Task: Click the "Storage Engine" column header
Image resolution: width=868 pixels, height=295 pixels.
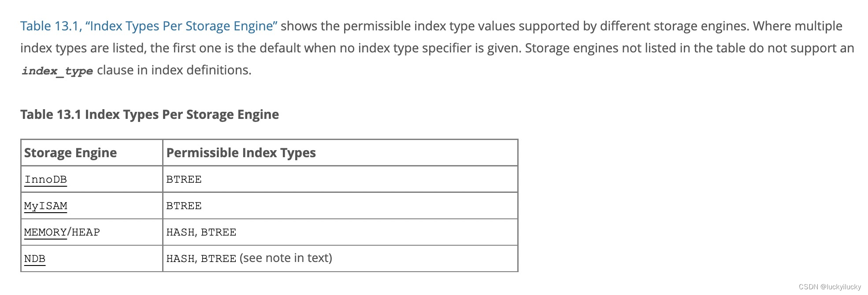Action: click(x=70, y=153)
